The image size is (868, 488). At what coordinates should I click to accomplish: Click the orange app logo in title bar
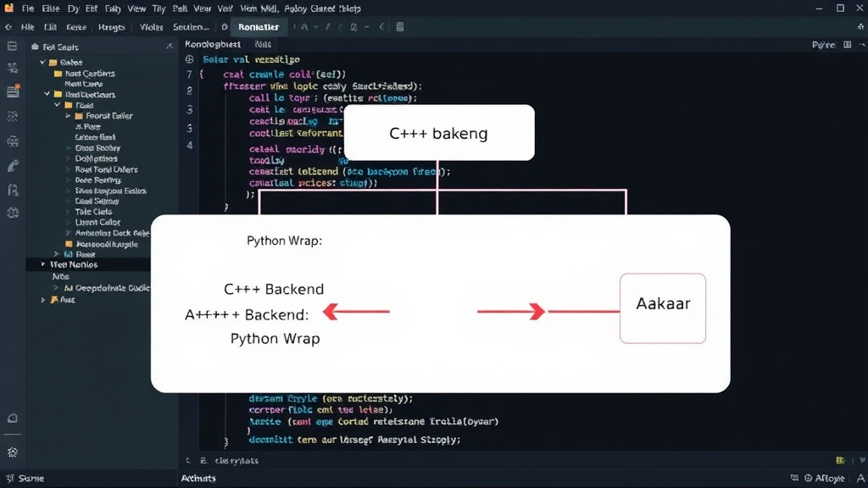pyautogui.click(x=8, y=8)
